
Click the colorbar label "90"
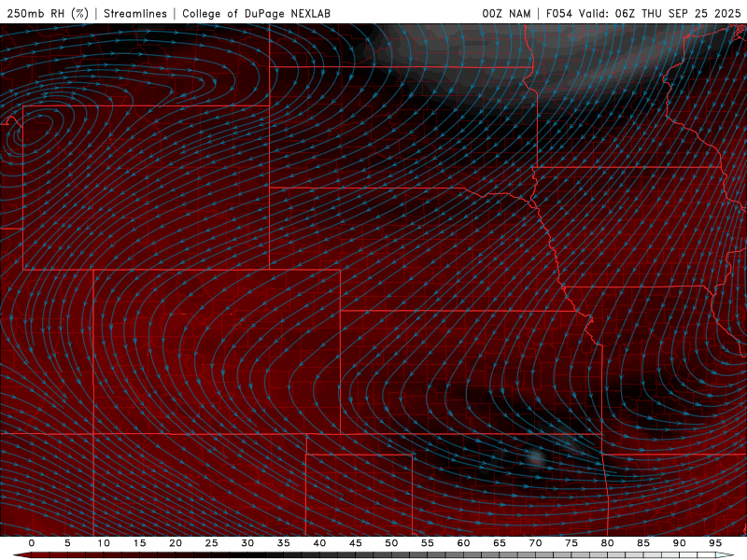680,543
